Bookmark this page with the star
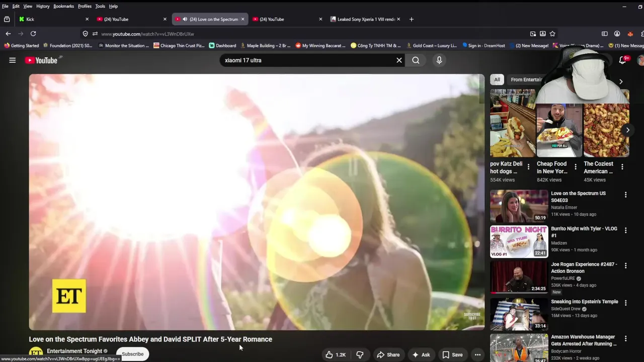 coord(552,34)
